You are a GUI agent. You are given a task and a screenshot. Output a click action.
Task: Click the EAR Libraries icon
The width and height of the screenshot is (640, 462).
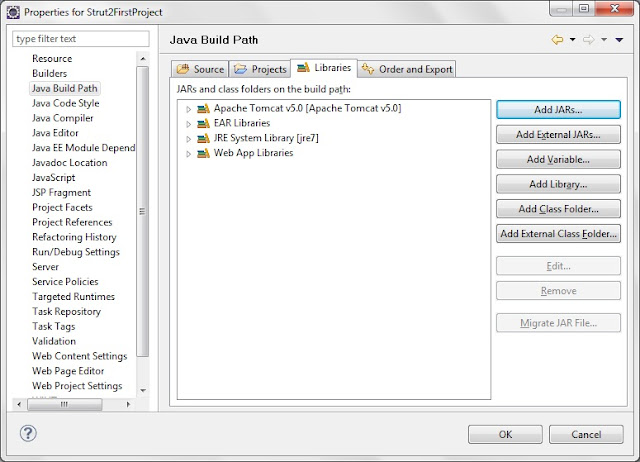(x=203, y=123)
